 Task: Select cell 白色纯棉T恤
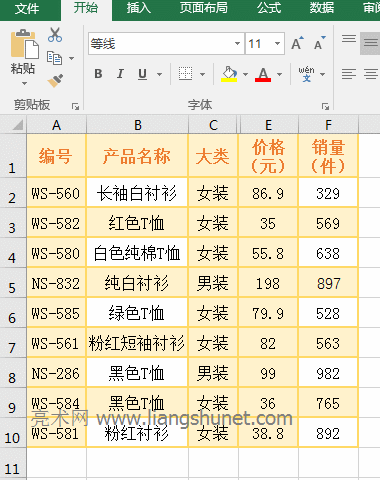pyautogui.click(x=137, y=253)
